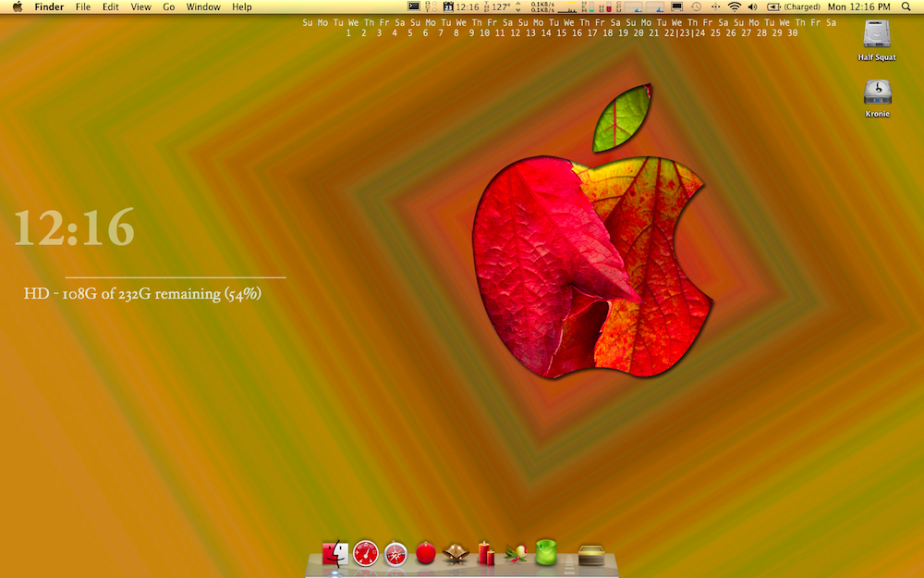The width and height of the screenshot is (924, 578).
Task: Open the Window menu
Action: point(202,6)
